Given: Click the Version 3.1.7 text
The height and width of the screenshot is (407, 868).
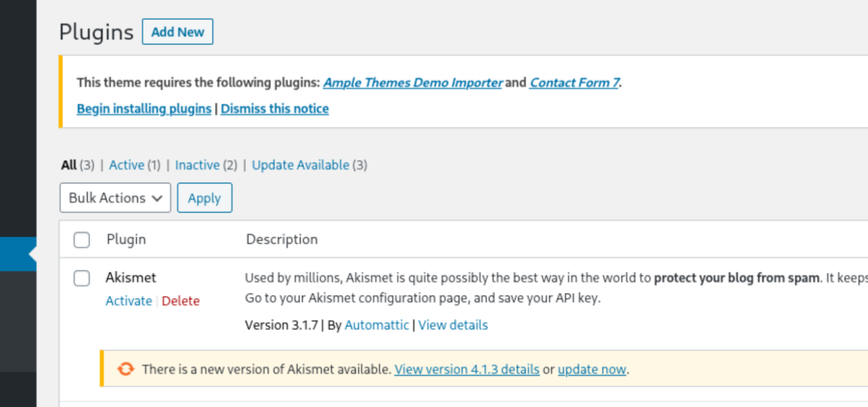Looking at the screenshot, I should pos(282,325).
